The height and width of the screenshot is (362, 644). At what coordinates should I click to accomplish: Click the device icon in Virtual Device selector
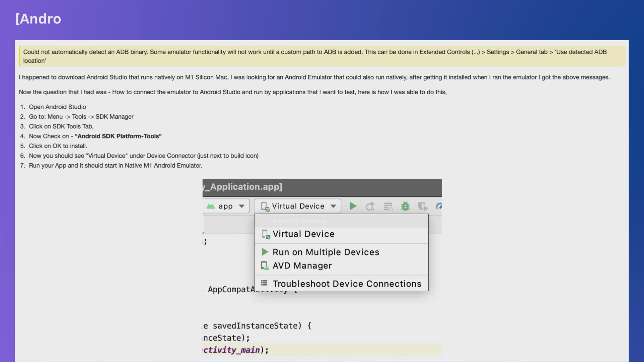(265, 206)
